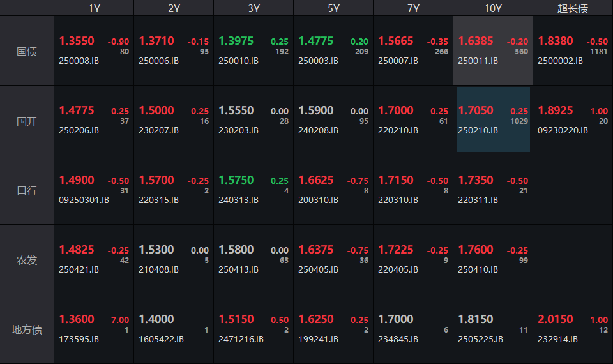Click the 2.0150 yield for 232914.IB
The image size is (613, 364).
click(556, 319)
